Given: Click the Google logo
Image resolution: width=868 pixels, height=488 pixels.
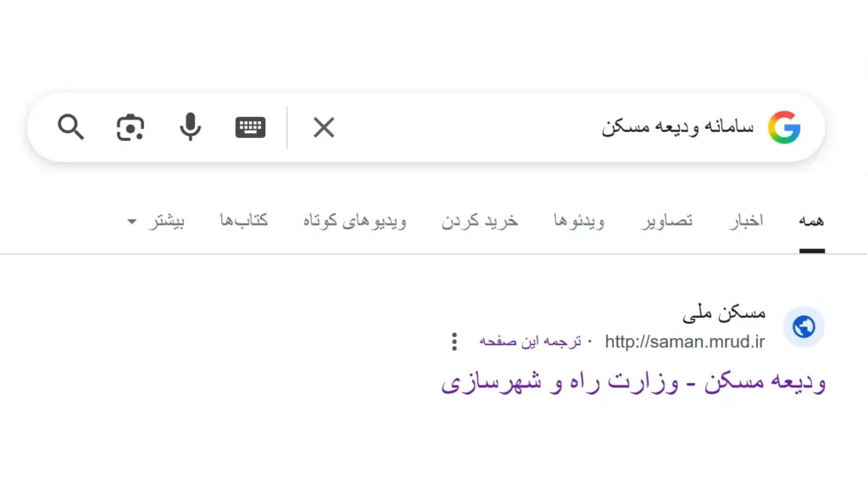Looking at the screenshot, I should 785,127.
